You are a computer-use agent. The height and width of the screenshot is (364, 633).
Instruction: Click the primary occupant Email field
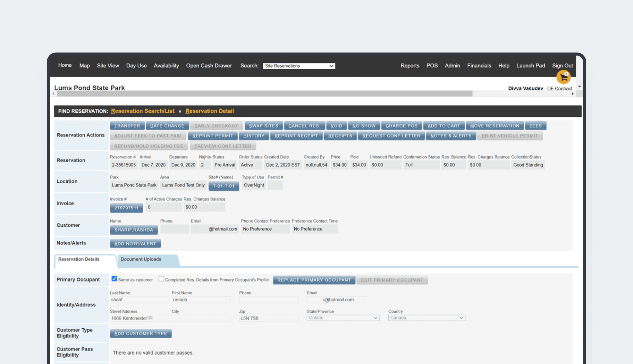336,300
